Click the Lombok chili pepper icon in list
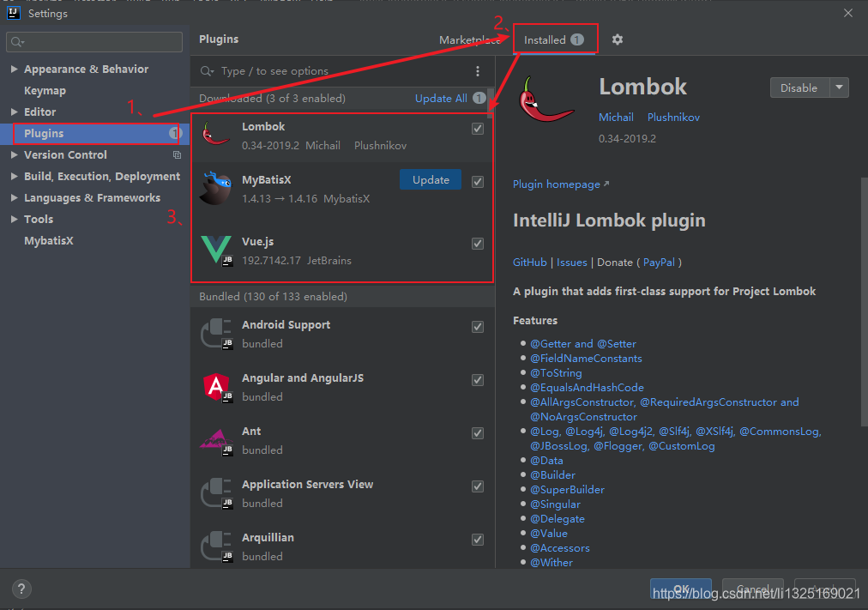Viewport: 868px width, 610px height. pos(216,135)
